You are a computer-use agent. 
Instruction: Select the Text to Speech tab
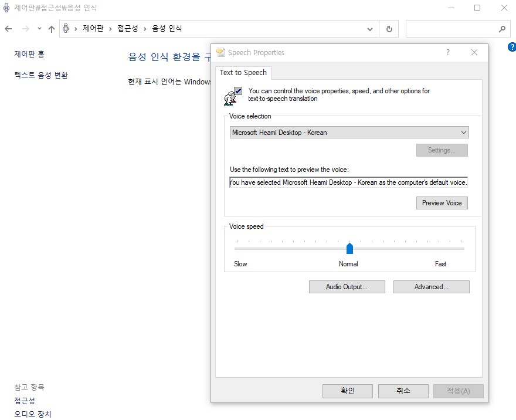(243, 73)
